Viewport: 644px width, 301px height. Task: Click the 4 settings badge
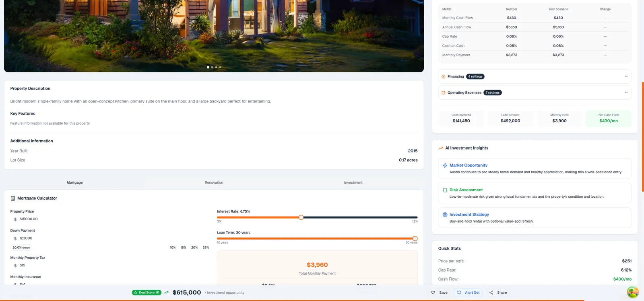475,77
